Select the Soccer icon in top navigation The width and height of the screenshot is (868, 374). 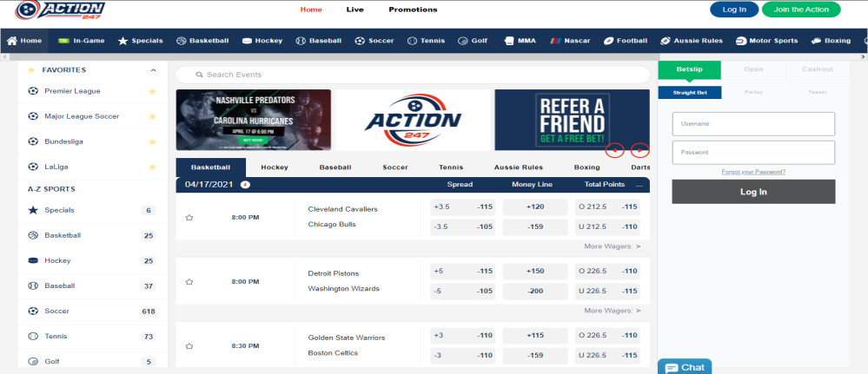[361, 41]
